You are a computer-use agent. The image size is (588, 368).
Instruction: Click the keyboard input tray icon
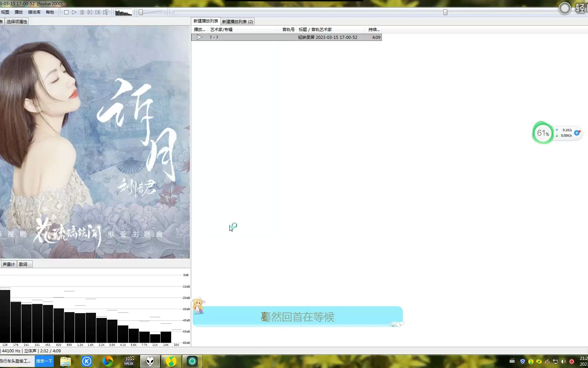tap(512, 361)
